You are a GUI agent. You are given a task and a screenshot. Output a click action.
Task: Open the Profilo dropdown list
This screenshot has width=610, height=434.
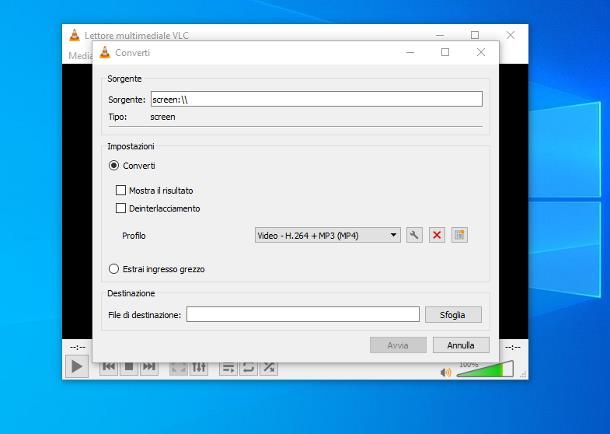[328, 235]
